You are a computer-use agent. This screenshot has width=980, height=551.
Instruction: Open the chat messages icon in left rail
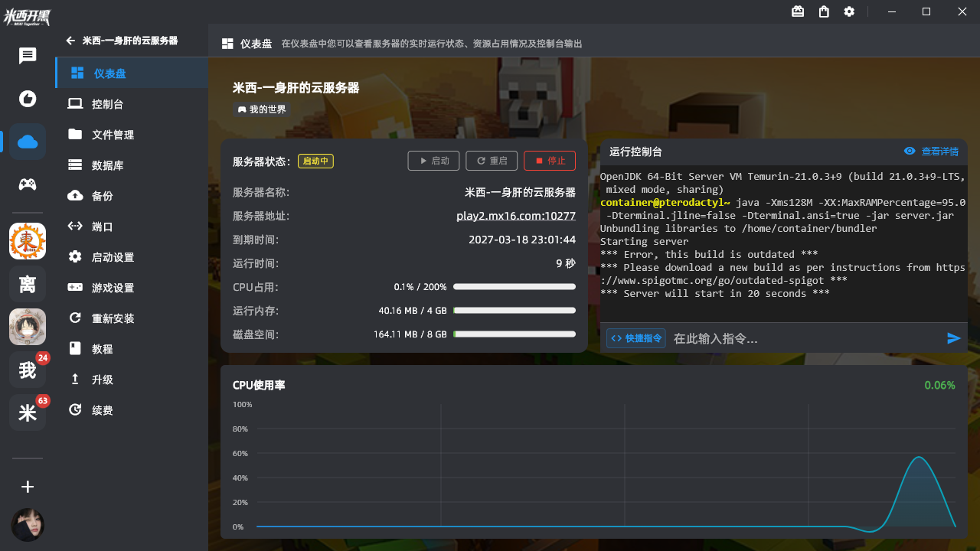(x=28, y=56)
